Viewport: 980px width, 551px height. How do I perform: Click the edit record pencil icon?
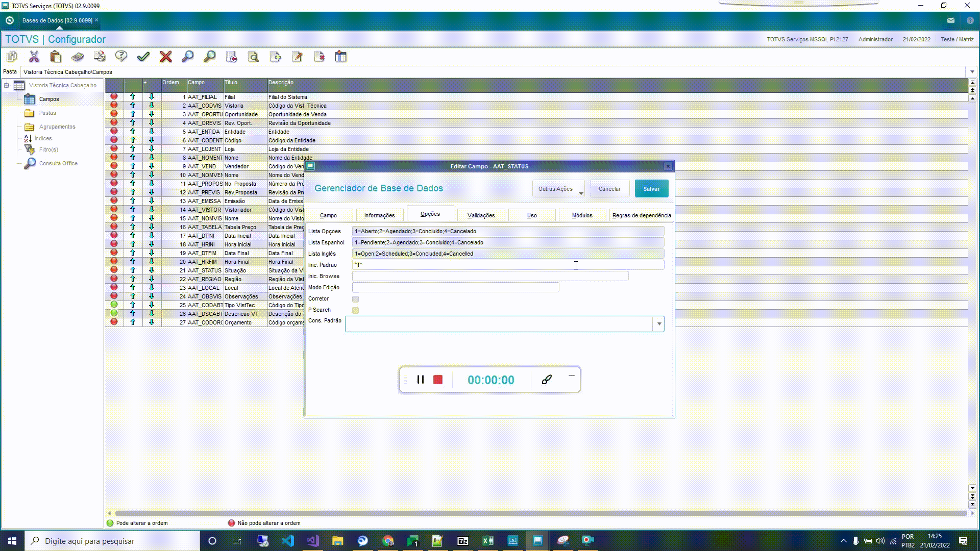click(297, 56)
